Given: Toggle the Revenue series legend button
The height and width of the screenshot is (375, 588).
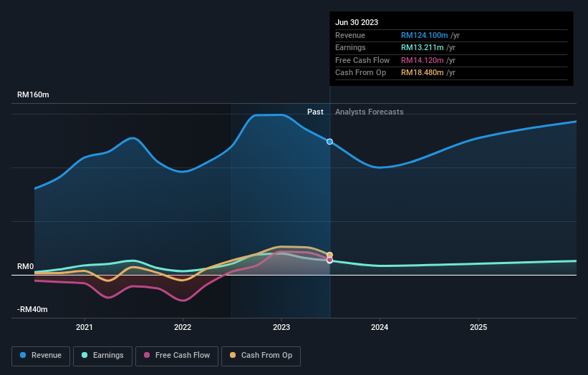Looking at the screenshot, I should 41,356.
